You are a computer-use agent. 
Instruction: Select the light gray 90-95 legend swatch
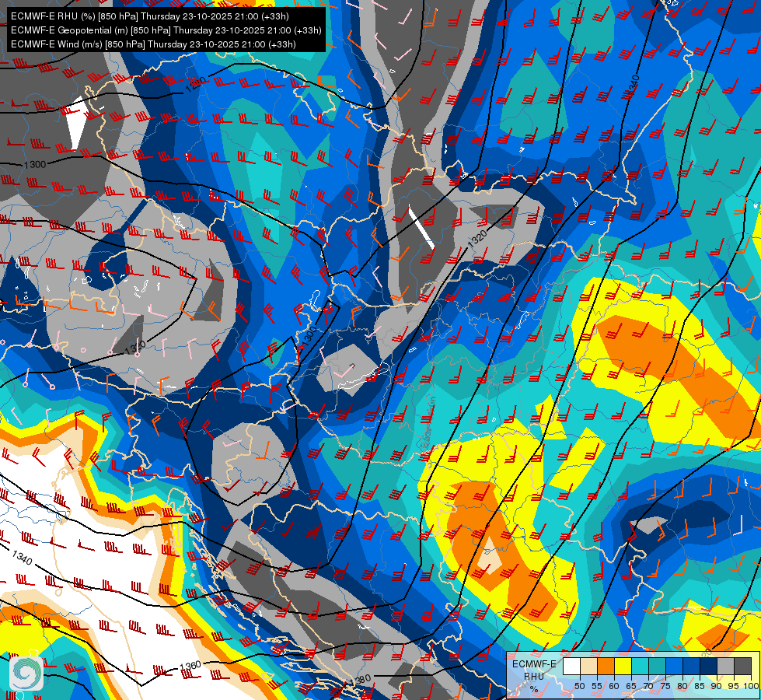[725, 666]
